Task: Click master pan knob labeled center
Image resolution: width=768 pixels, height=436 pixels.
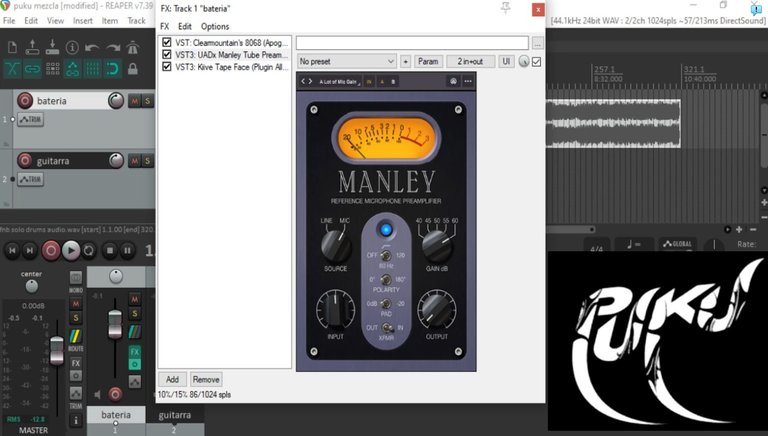Action: click(31, 286)
